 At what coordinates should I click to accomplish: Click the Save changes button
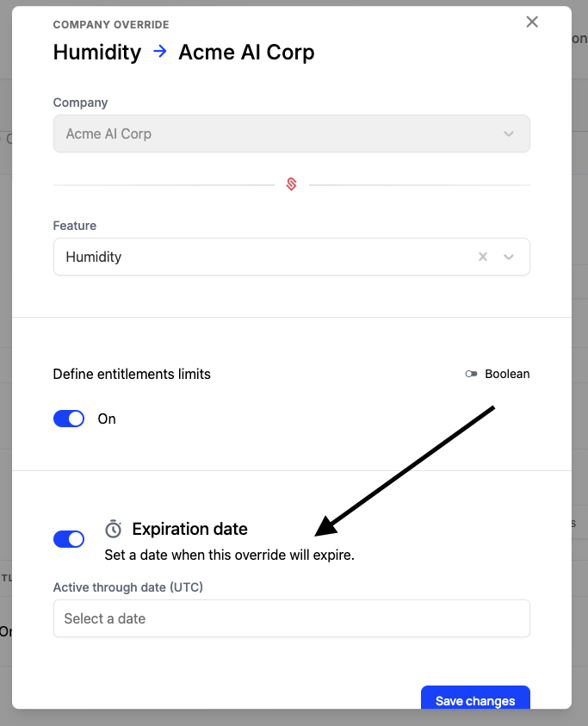pyautogui.click(x=475, y=700)
